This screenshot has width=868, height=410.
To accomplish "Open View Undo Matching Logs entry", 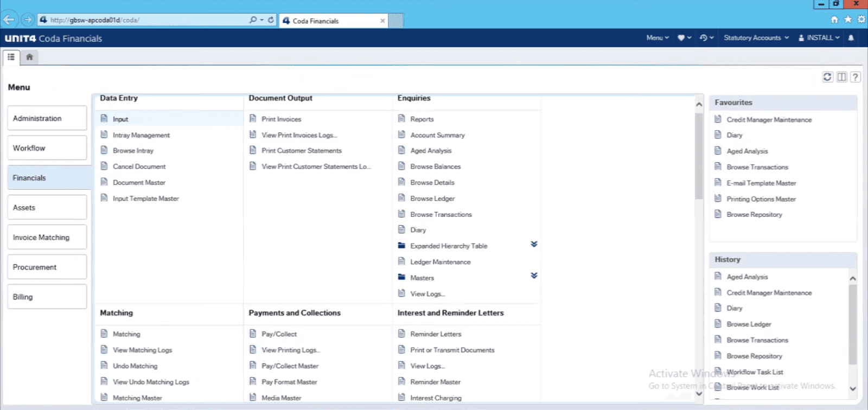I will pos(151,382).
